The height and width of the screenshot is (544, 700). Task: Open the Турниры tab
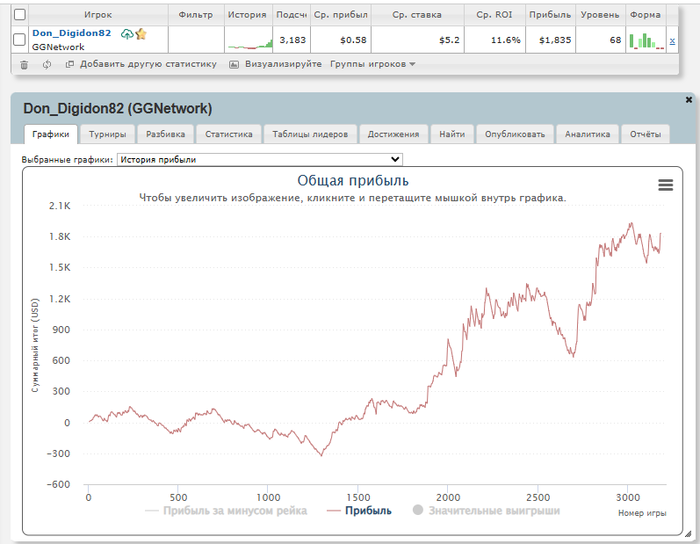tap(107, 134)
